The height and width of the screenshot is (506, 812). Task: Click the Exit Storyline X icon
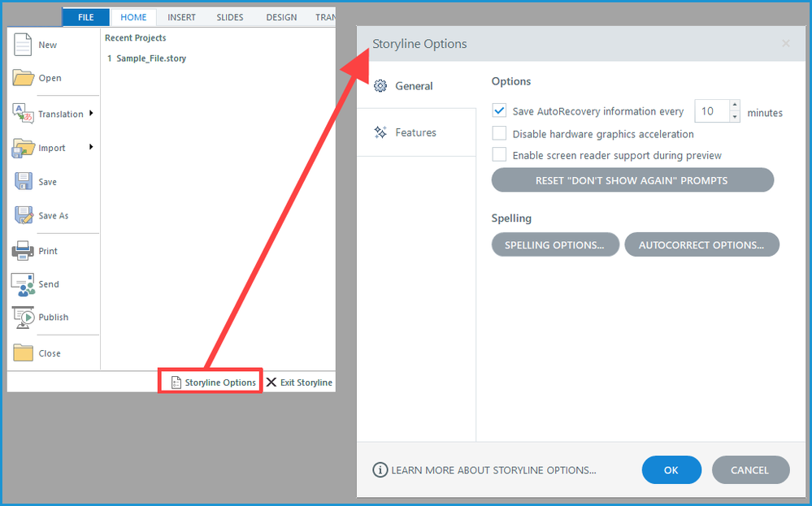click(x=271, y=383)
